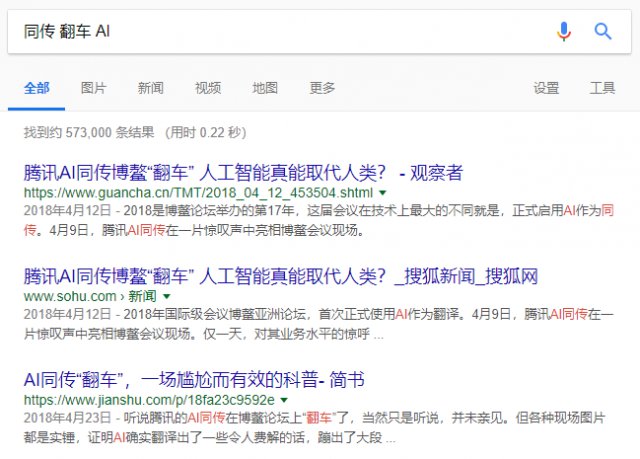
Task: Switch to the 视频 tab
Action: [x=208, y=88]
